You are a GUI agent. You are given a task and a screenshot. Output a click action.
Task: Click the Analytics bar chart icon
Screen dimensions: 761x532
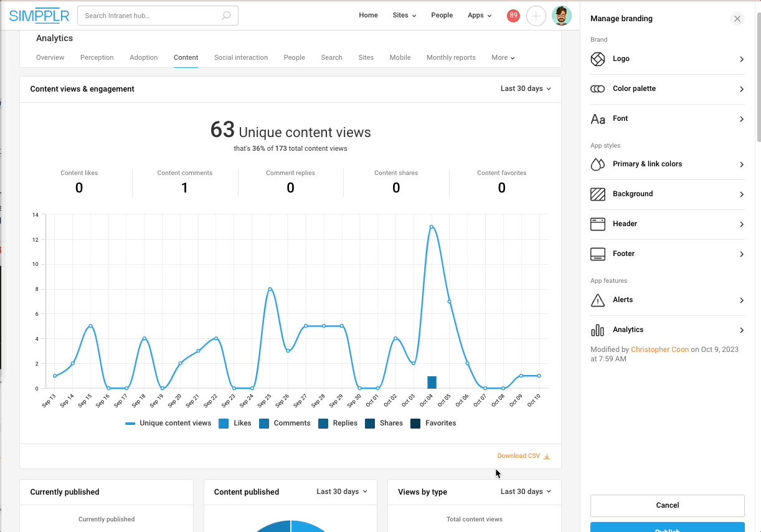point(598,330)
